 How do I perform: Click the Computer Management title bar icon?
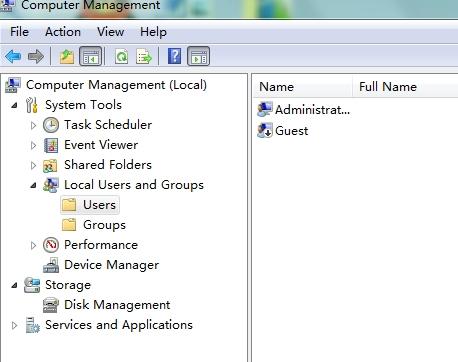[7, 5]
